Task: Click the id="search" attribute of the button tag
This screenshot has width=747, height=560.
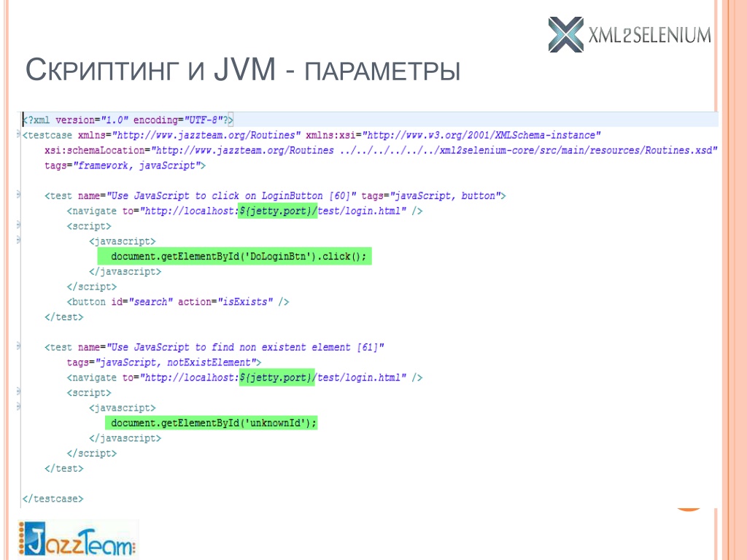Action: tap(142, 302)
